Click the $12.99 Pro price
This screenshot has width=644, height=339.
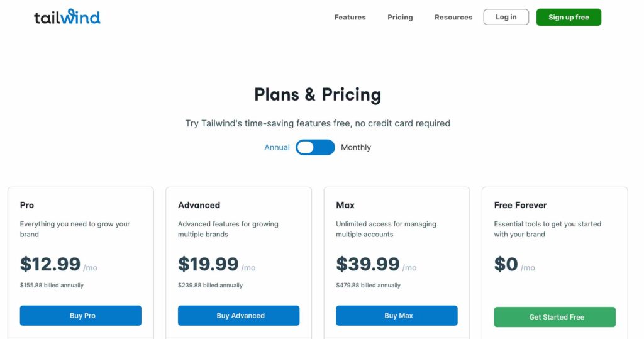50,264
